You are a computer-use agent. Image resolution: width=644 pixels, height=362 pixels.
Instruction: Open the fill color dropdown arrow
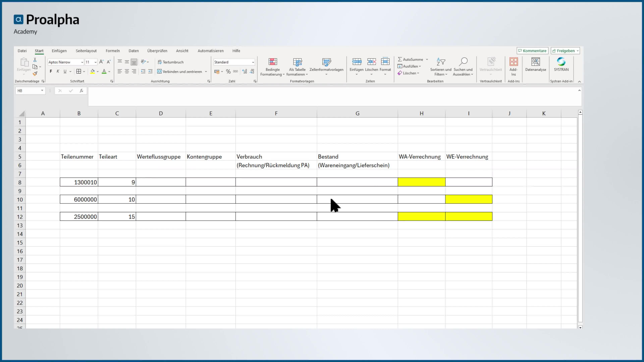98,72
